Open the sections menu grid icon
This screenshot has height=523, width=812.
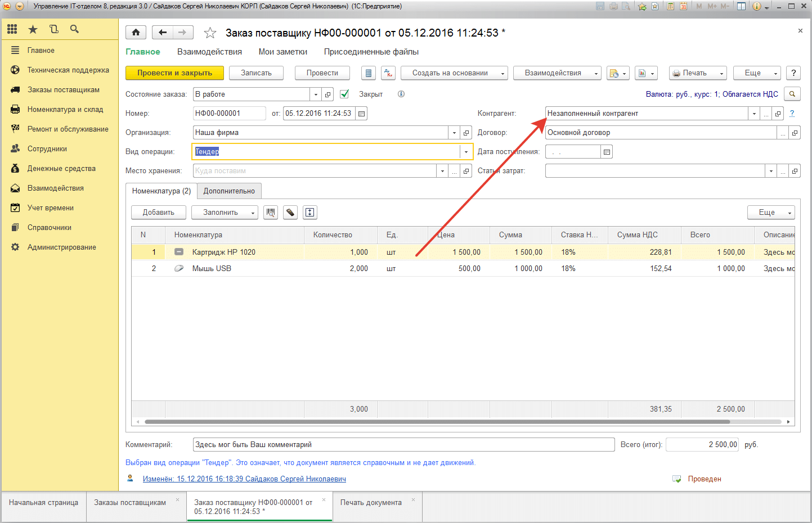(x=12, y=29)
